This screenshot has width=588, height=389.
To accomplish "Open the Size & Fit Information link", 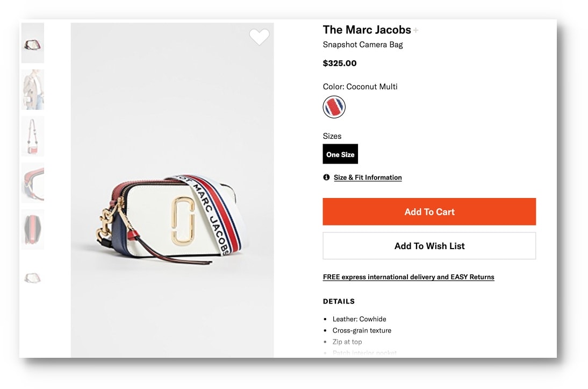I will [x=368, y=178].
